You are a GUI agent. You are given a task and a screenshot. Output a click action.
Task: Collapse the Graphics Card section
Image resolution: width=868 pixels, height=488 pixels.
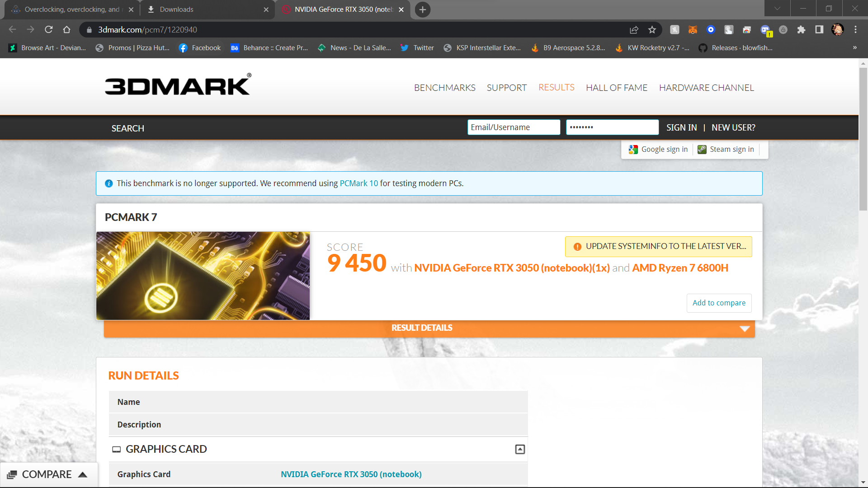point(520,449)
